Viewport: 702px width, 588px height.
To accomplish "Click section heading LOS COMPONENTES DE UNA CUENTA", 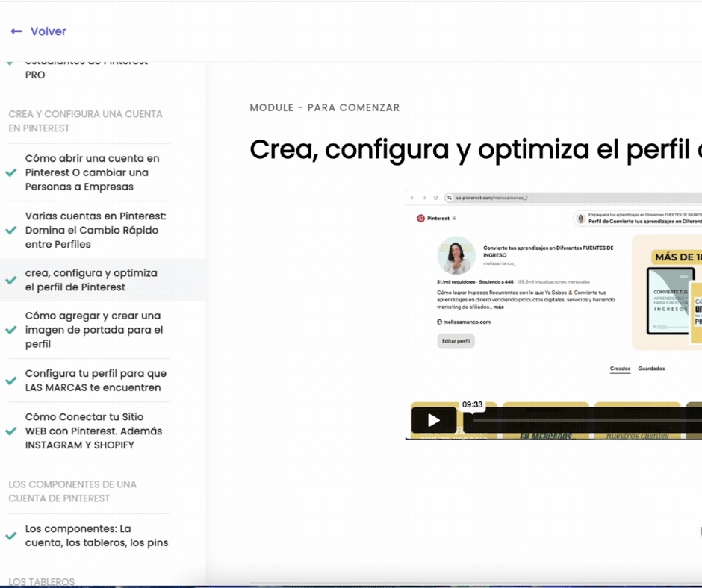I will pos(72,491).
